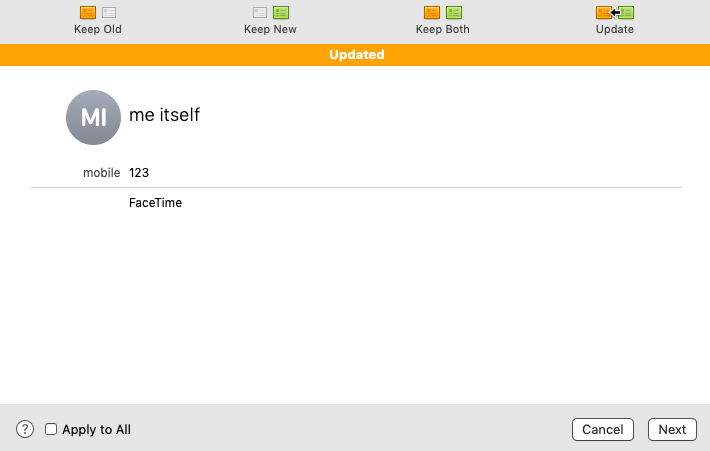Click the green card icon above Keep New
This screenshot has width=710, height=451.
click(281, 13)
